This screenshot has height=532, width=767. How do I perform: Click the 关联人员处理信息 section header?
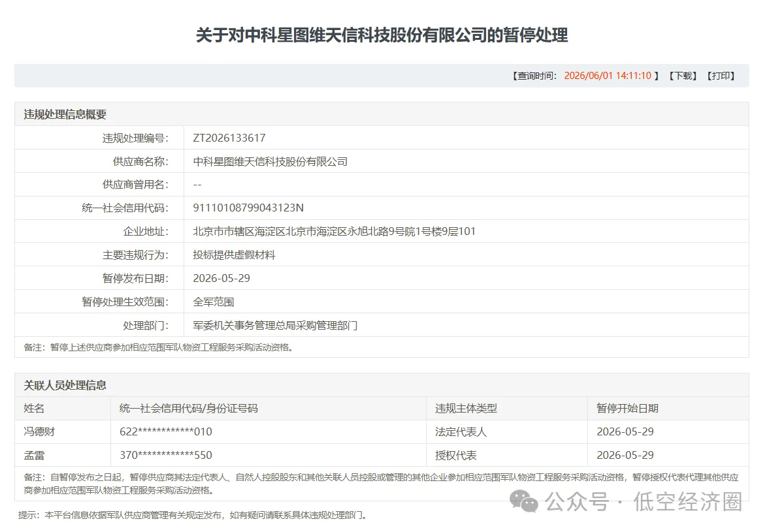[x=65, y=385]
